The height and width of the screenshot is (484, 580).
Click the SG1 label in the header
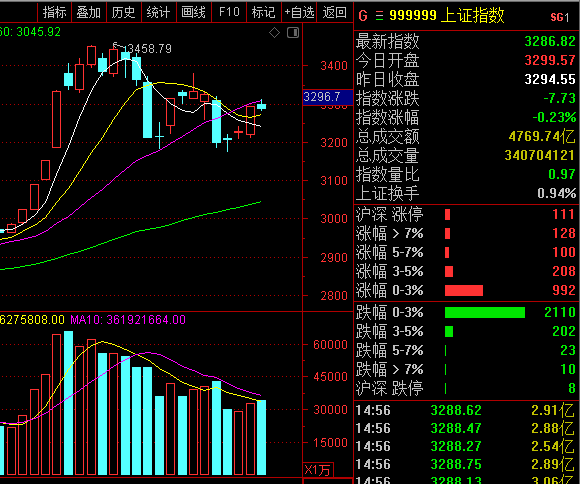[560, 17]
